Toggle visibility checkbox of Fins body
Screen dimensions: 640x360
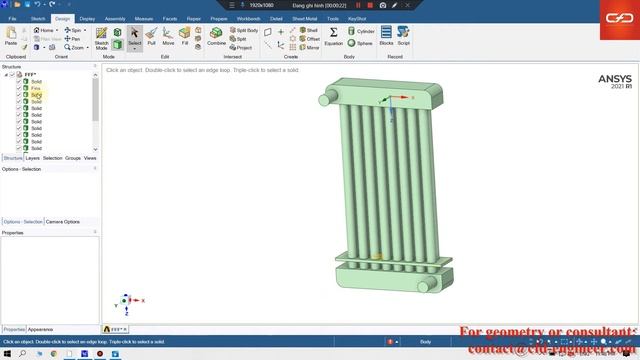point(19,88)
